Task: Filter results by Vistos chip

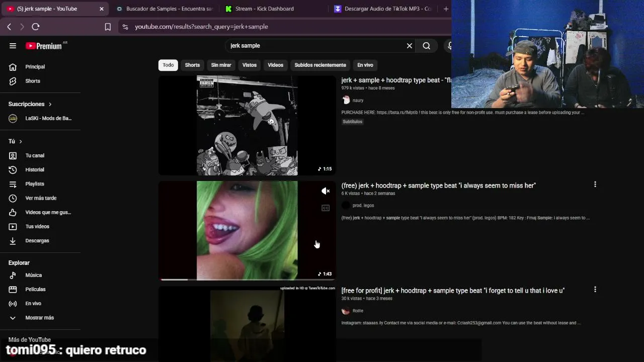Action: coord(250,65)
